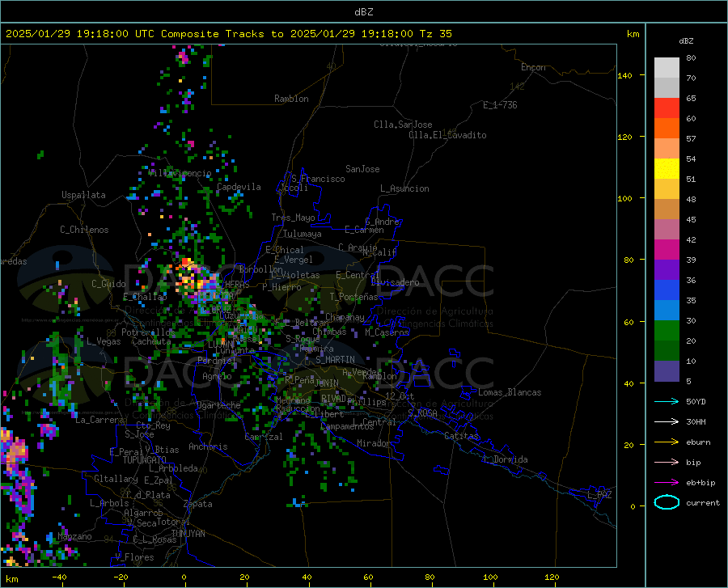
Task: Click the 'current' legend label
Action: [703, 502]
